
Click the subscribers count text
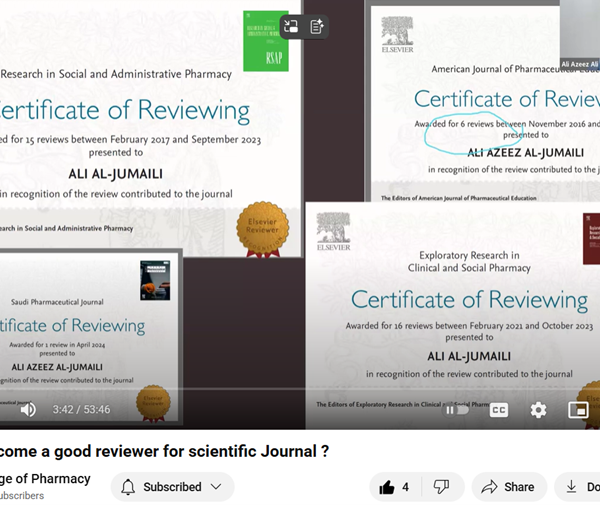click(x=22, y=496)
